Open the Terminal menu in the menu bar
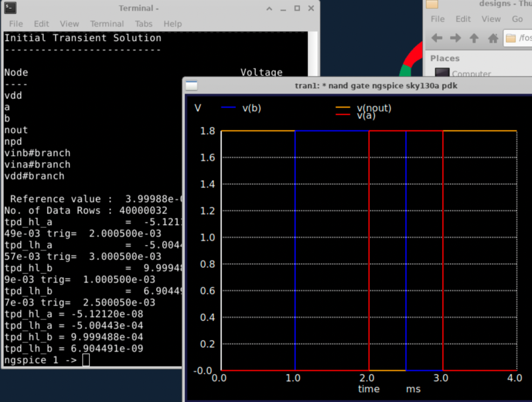Image resolution: width=532 pixels, height=402 pixels. point(106,23)
